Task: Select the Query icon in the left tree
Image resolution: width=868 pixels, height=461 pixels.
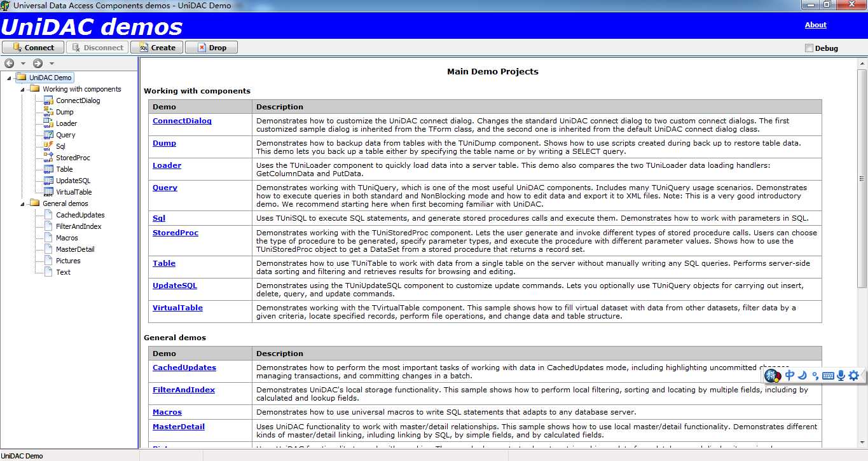Action: point(48,135)
